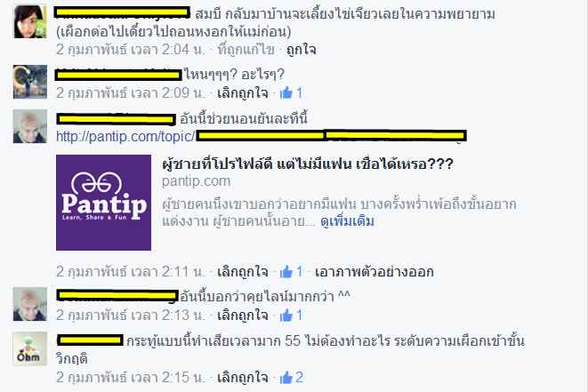The image size is (588, 392).
Task: Click เลิกถูกใจ on the 2:09 comment
Action: 243,92
